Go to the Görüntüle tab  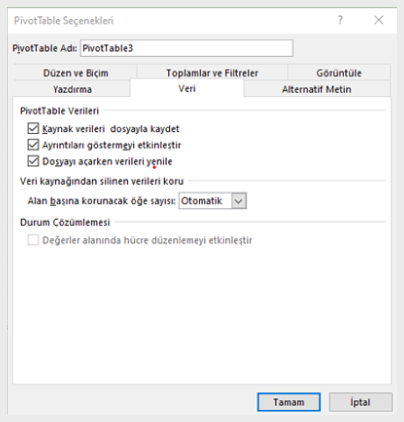coord(339,73)
